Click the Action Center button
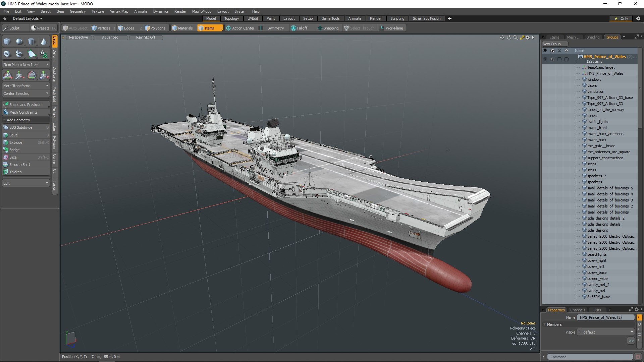The width and height of the screenshot is (644, 362). [240, 28]
